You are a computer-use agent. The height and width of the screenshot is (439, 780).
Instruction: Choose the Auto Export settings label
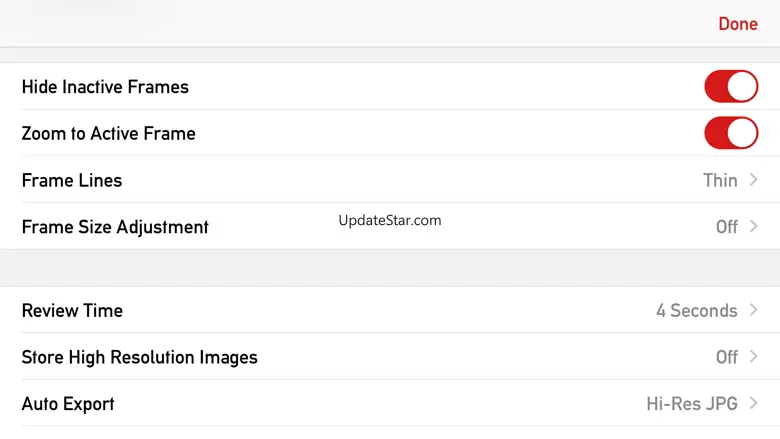coord(68,404)
